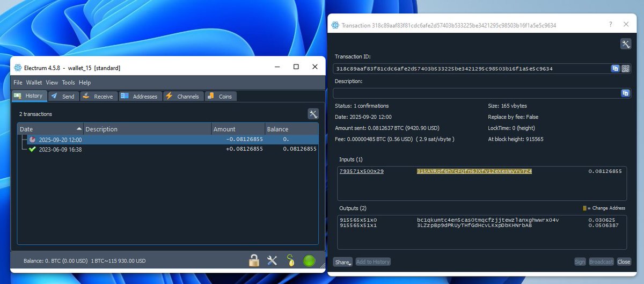
Task: Click the help question mark in Transaction title bar
Action: coord(611,25)
